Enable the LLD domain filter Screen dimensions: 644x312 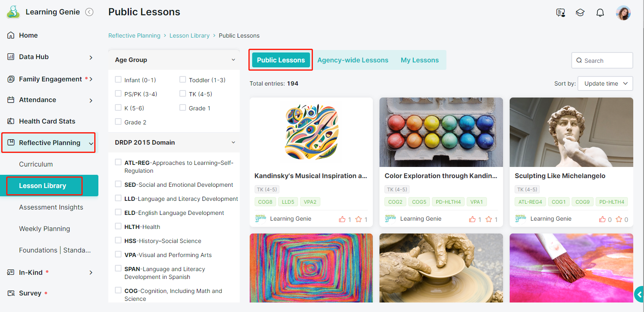(x=118, y=198)
